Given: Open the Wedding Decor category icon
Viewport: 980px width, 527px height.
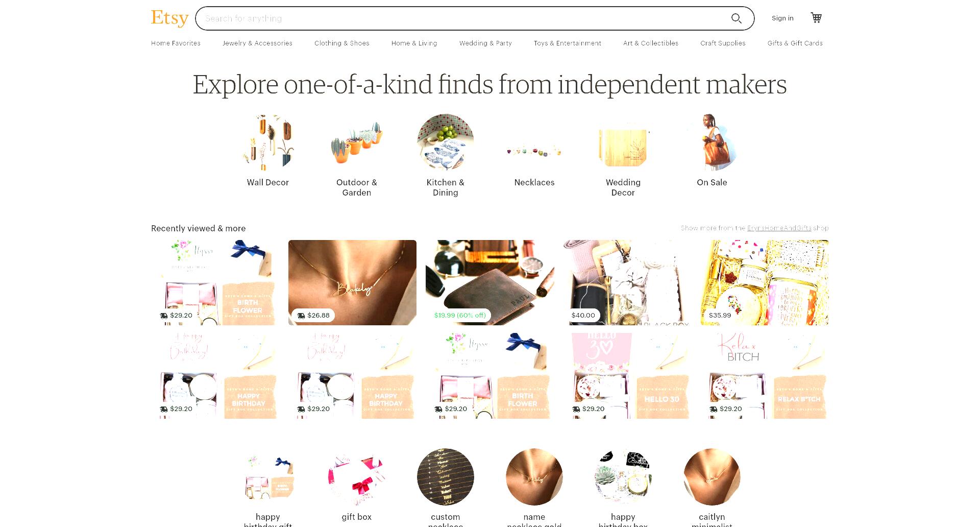Looking at the screenshot, I should [623, 142].
